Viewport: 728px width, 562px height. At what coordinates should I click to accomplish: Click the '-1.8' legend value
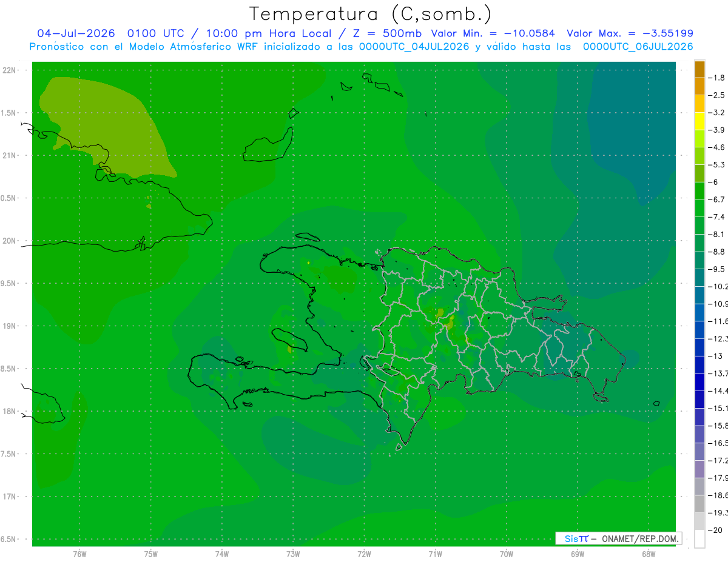(x=717, y=78)
